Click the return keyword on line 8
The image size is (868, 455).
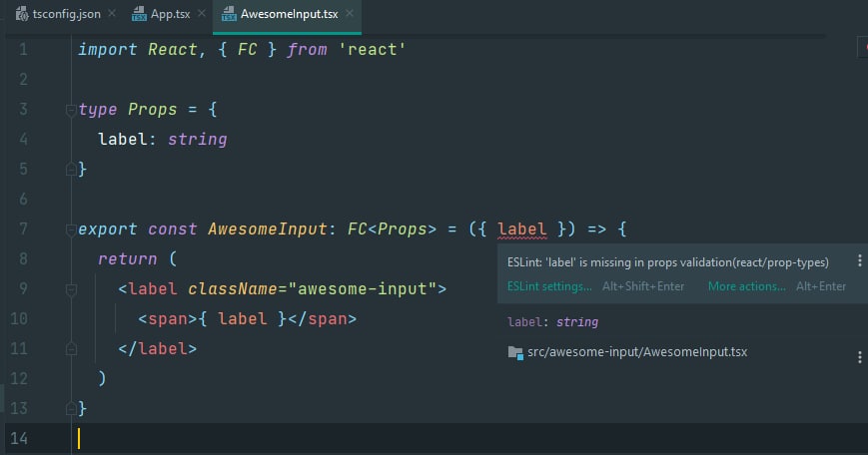coord(127,258)
